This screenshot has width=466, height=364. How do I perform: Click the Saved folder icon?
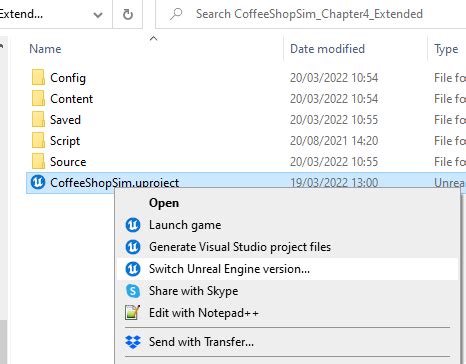click(x=38, y=120)
